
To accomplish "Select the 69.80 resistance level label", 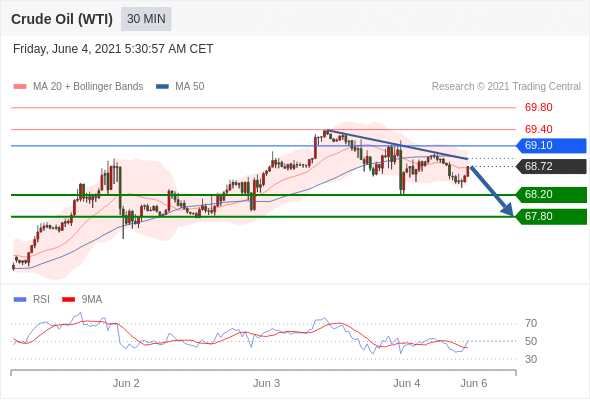I will pos(538,107).
